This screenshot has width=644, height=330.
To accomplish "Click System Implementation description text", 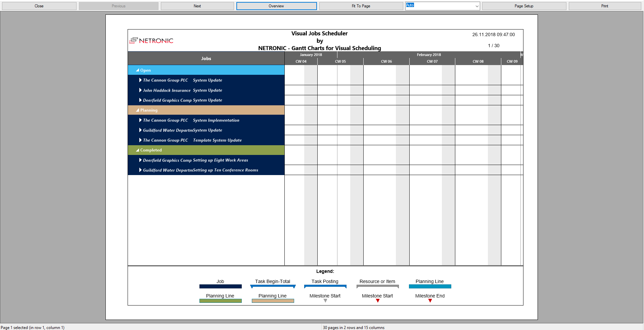I will pos(216,120).
